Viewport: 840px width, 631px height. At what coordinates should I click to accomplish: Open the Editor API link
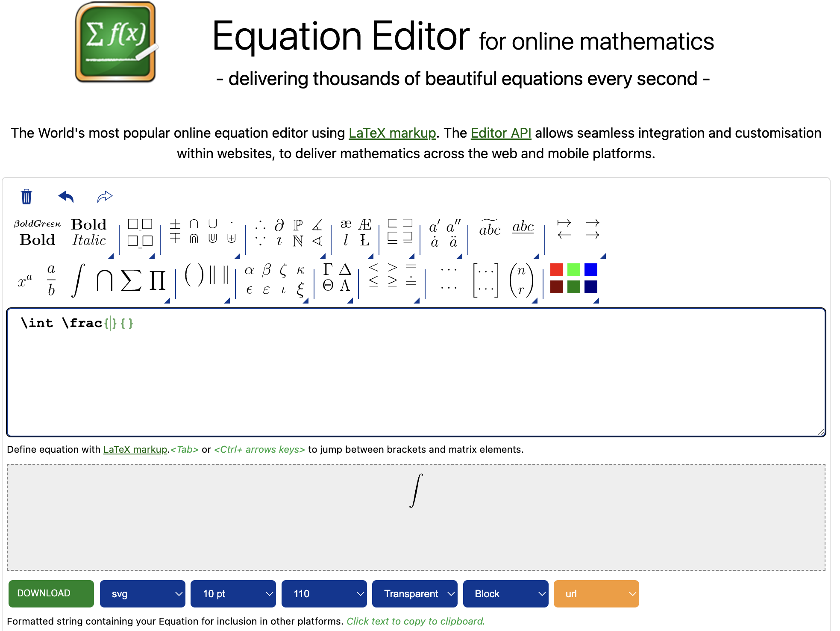(x=501, y=133)
